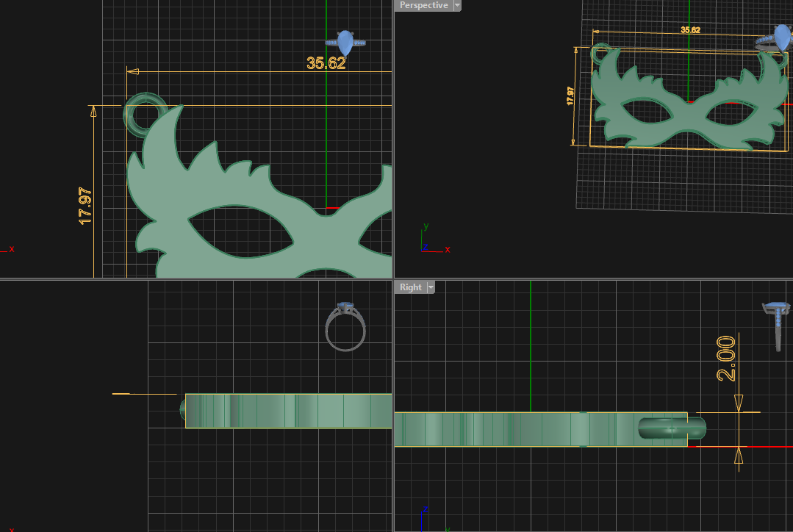Select the 17.97 height dimension in top view

point(85,206)
